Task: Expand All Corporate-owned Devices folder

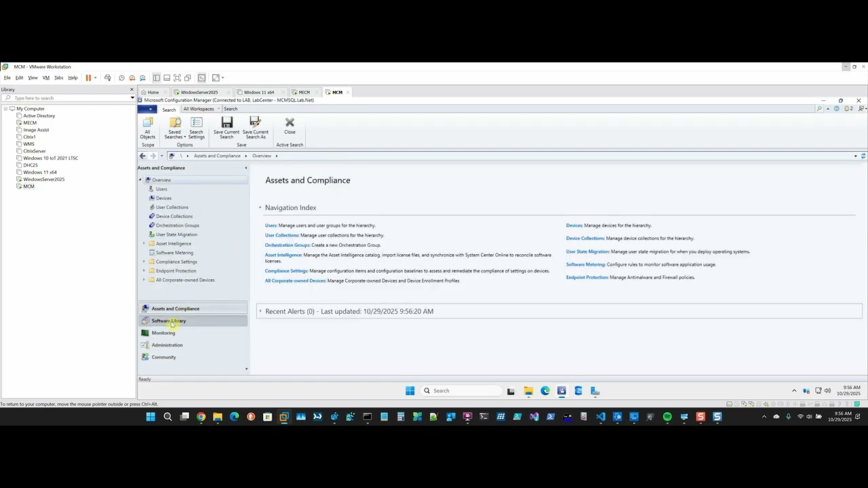Action: [144, 280]
